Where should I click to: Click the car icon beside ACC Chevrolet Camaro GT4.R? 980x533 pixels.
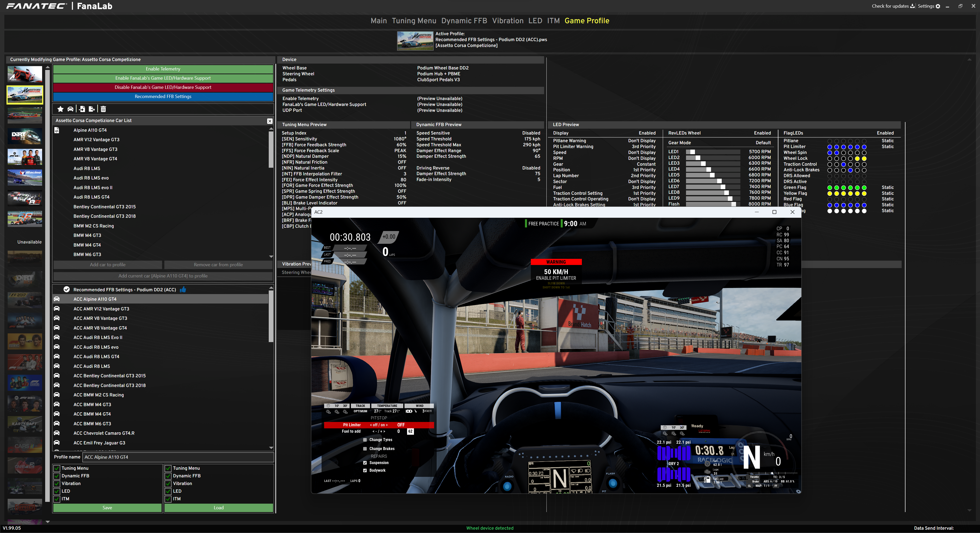[57, 433]
